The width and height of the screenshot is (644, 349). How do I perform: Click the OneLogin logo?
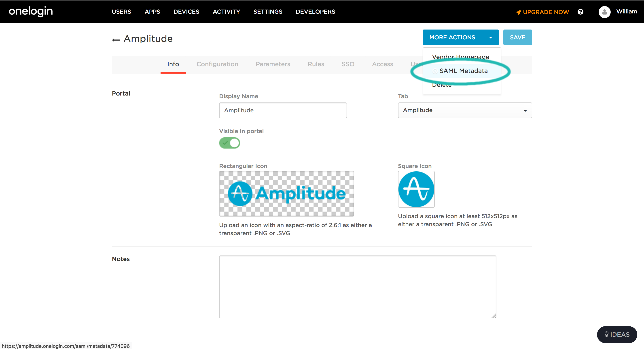tap(31, 11)
